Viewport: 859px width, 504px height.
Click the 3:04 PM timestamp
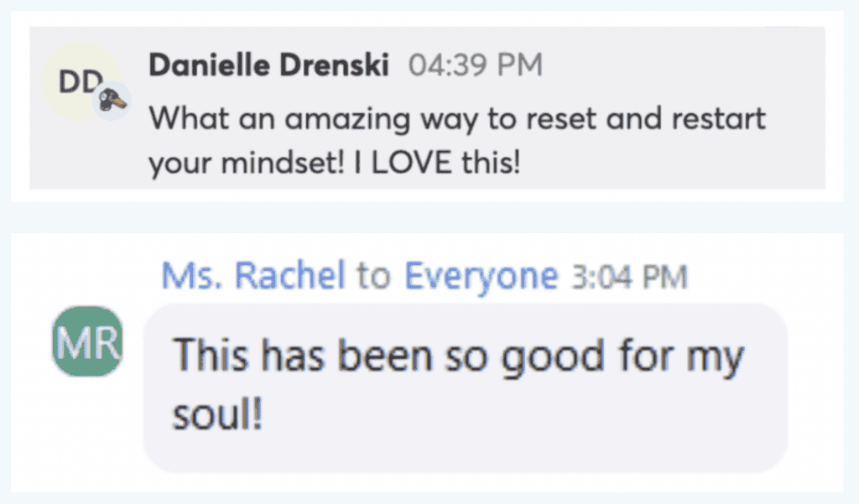coord(628,275)
